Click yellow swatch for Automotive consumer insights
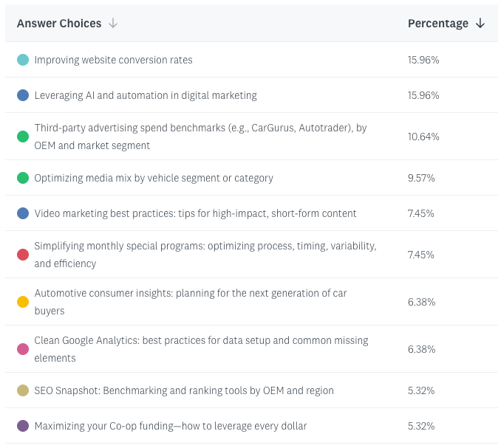The image size is (498, 448). tap(23, 302)
